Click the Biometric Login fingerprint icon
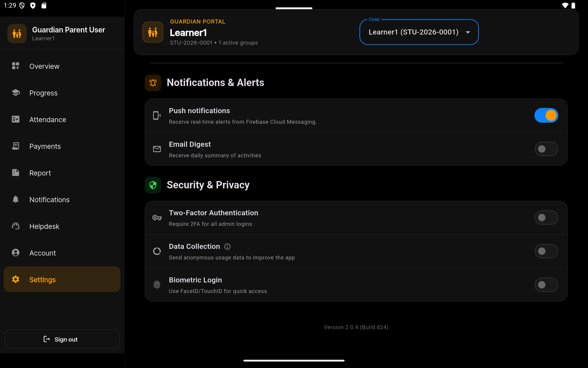Viewport: 588px width, 368px height. [157, 285]
